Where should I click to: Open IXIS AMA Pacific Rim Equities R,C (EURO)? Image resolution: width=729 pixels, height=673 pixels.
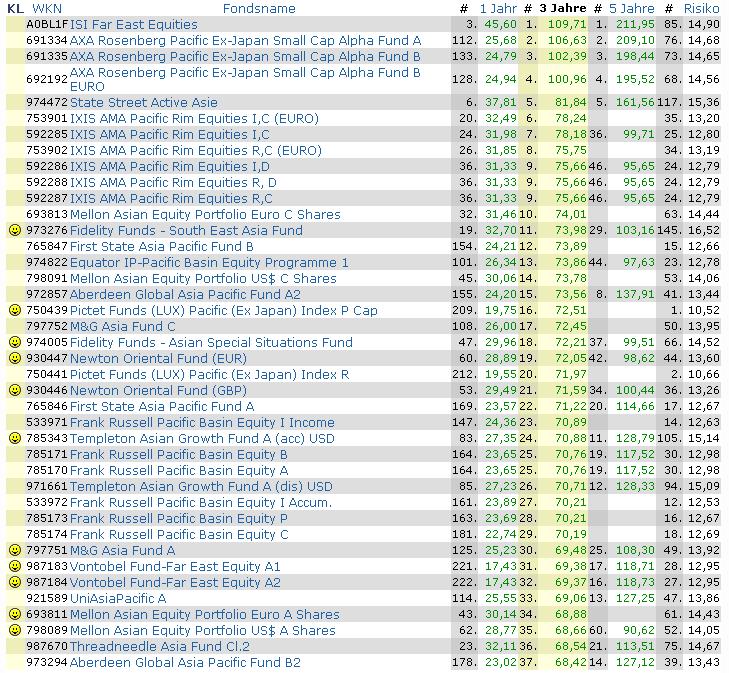tap(196, 151)
